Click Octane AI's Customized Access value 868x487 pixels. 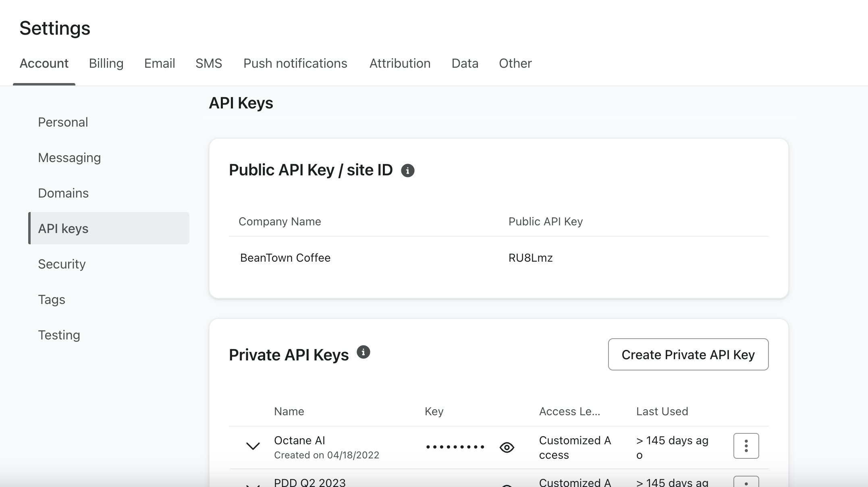(575, 447)
